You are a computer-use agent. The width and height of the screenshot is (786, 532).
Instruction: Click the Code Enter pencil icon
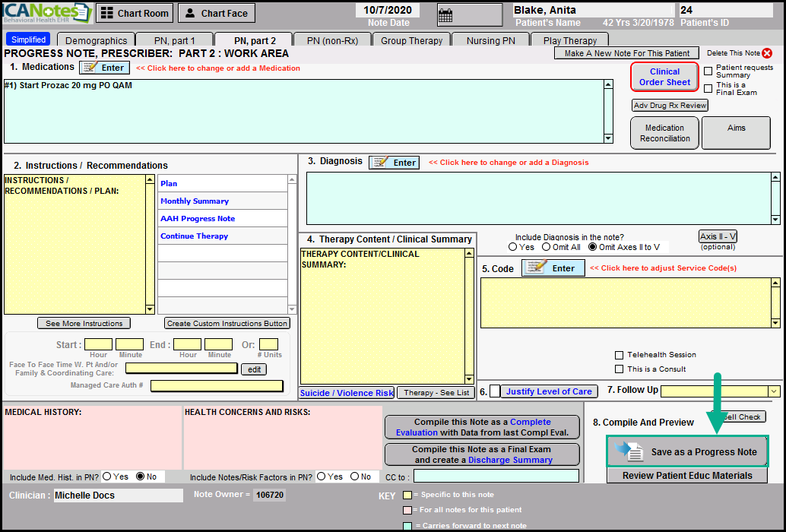pos(536,268)
